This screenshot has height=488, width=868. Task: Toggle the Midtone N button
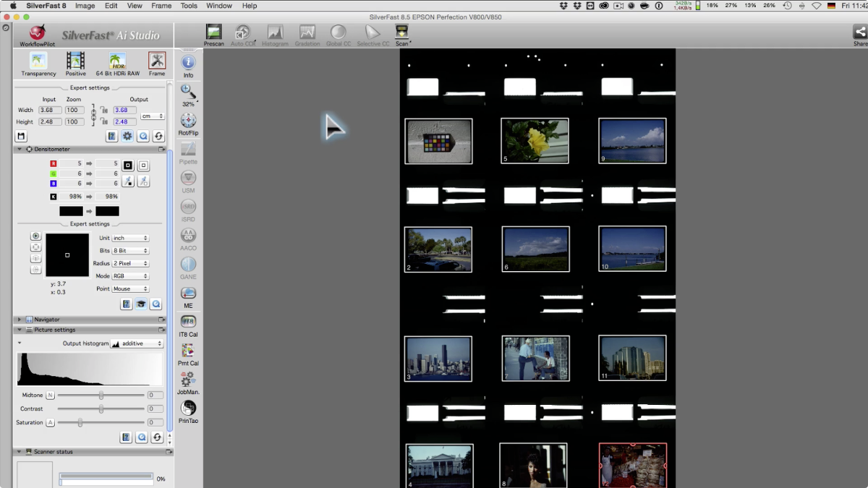[50, 395]
